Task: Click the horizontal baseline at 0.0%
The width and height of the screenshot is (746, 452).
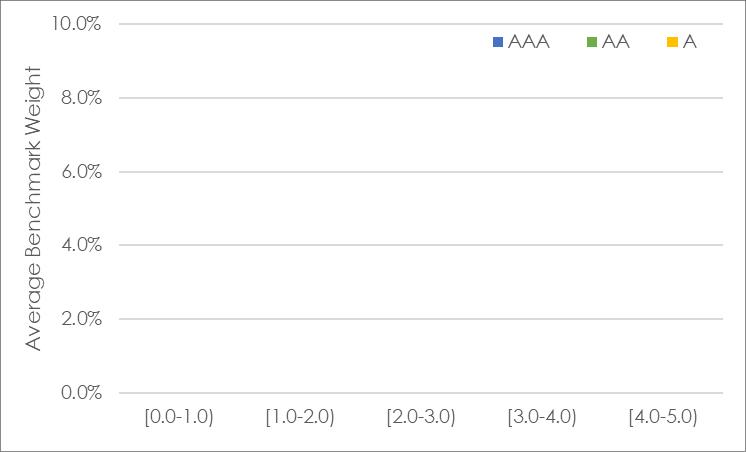Action: pos(421,393)
